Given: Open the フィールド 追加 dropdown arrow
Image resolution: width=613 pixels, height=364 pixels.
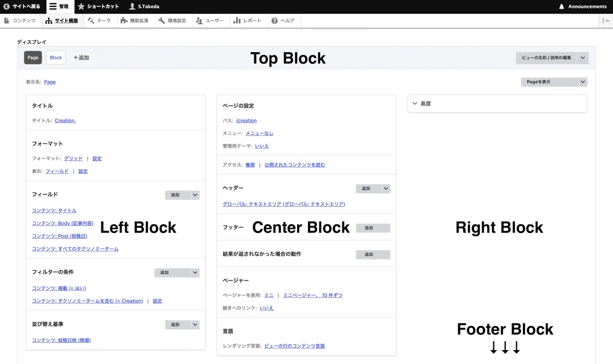Looking at the screenshot, I should pos(195,195).
